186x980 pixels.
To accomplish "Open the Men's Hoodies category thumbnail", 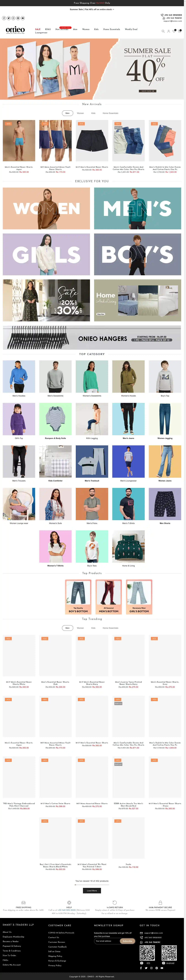I will tap(19, 377).
